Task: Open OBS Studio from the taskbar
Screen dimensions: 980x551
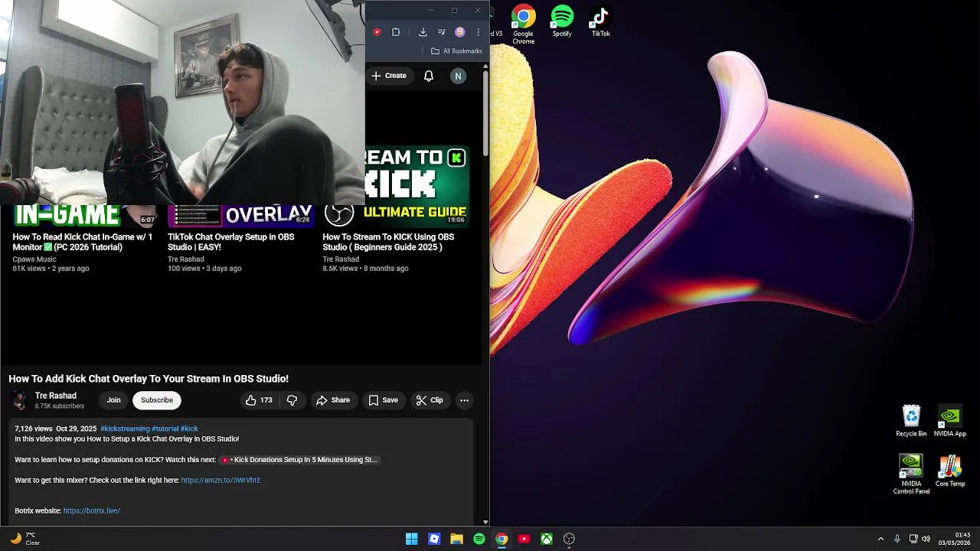Action: pos(569,539)
